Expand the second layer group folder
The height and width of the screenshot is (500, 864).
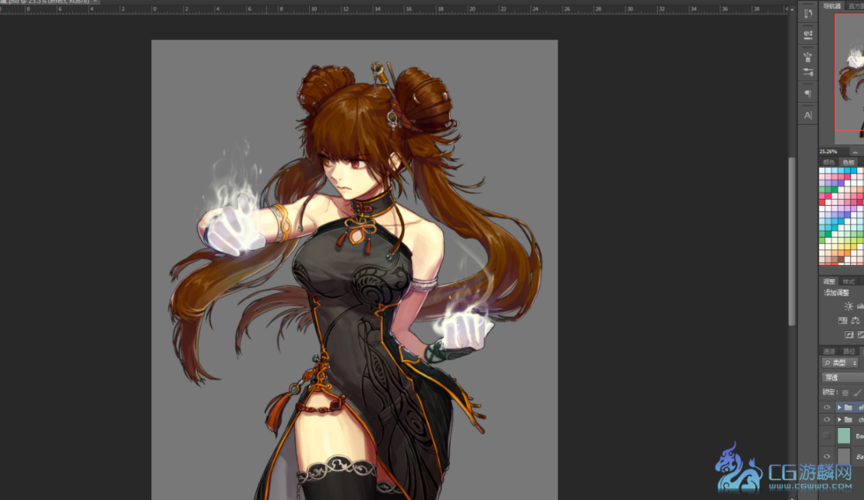839,421
